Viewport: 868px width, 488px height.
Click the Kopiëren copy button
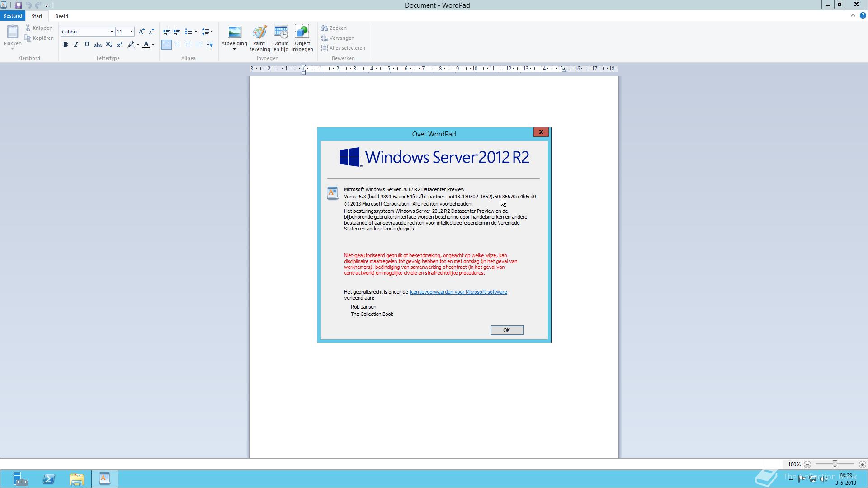coord(39,38)
